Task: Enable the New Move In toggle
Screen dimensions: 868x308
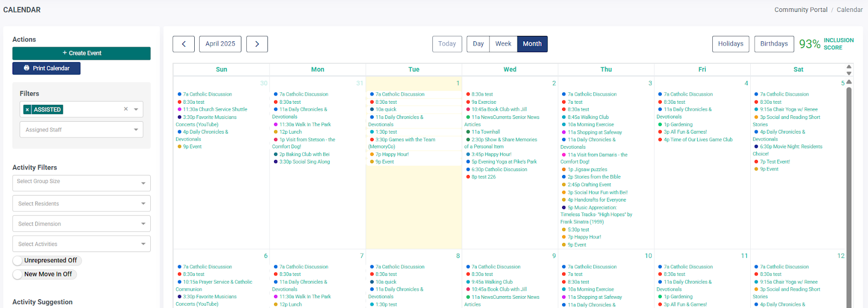Action: click(x=18, y=274)
